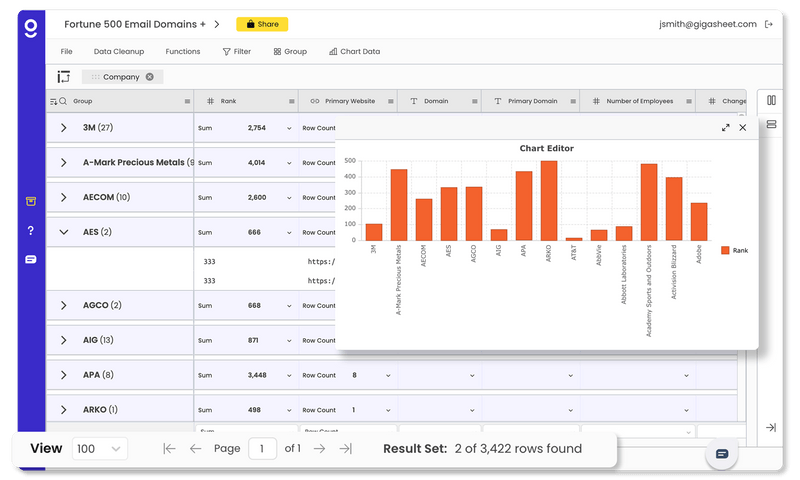The width and height of the screenshot is (800, 480).
Task: Open the Domain column menu icon
Action: pos(474,101)
